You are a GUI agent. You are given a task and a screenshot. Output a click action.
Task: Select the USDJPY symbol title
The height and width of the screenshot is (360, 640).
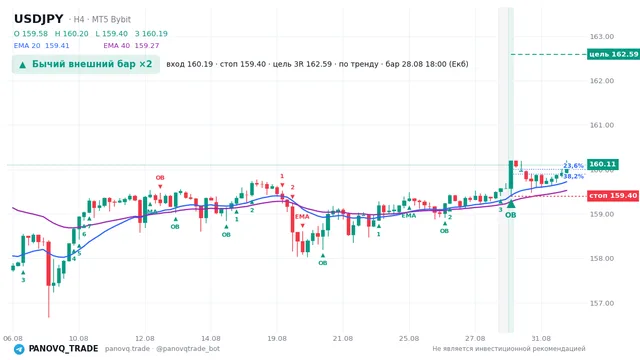pos(39,19)
